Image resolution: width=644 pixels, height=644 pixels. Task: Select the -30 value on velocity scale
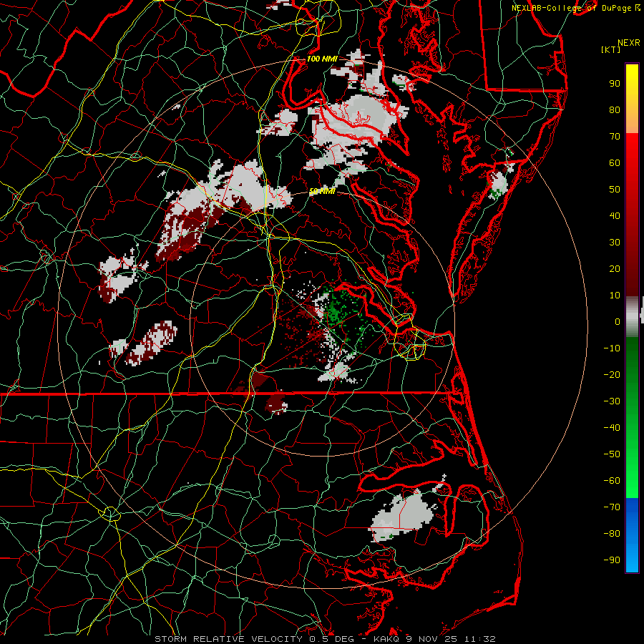coord(612,401)
